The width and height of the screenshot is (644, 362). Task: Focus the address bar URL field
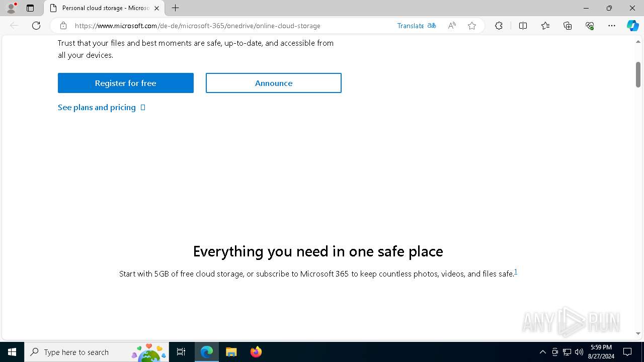231,26
